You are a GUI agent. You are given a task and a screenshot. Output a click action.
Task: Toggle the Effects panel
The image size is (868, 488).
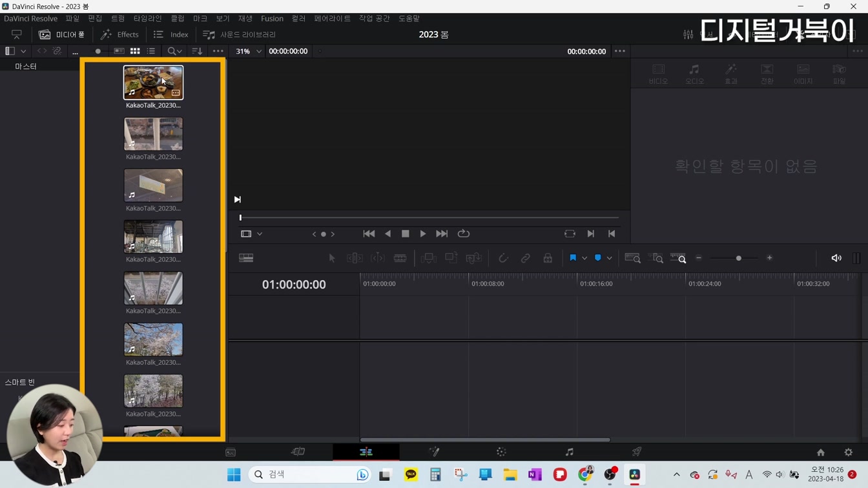(x=119, y=34)
